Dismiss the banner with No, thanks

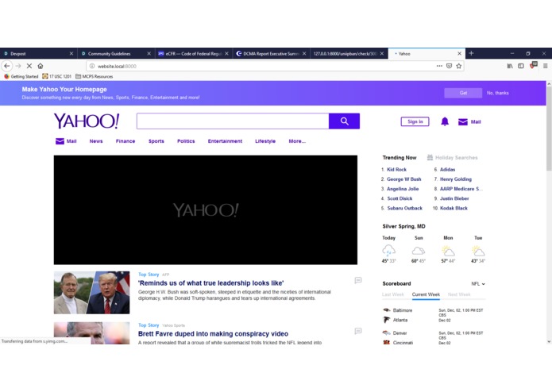pos(498,93)
